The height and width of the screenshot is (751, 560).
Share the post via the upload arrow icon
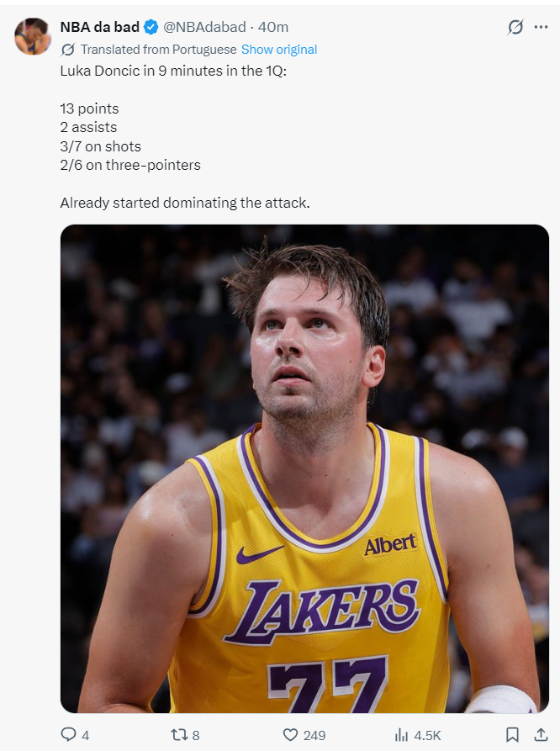click(x=541, y=733)
